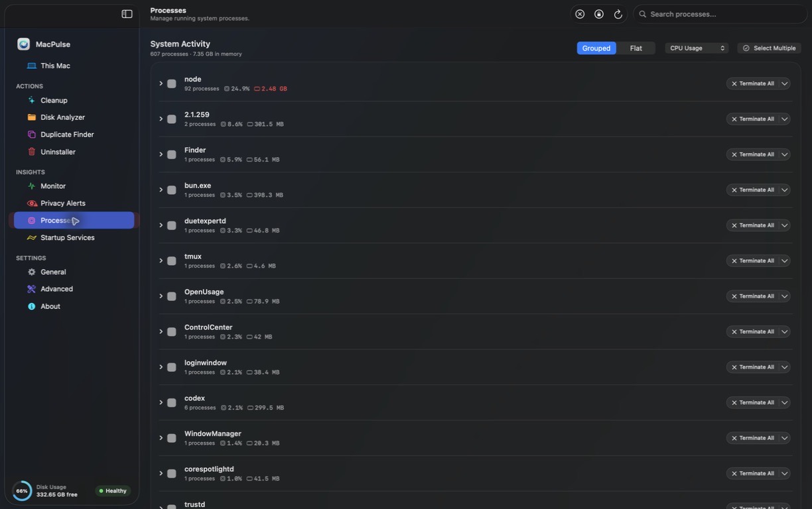The image size is (812, 509).
Task: Terminate all OpenUsage processes
Action: pos(752,296)
